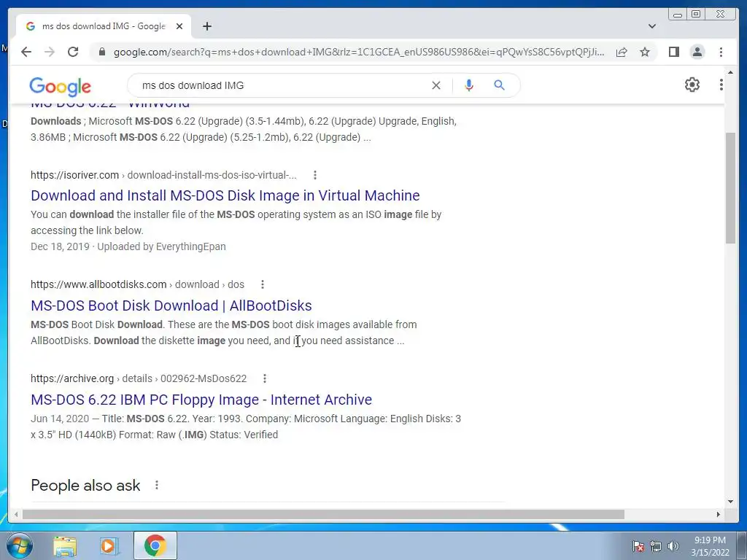
Task: Open the network icon in system tray
Action: tap(656, 546)
